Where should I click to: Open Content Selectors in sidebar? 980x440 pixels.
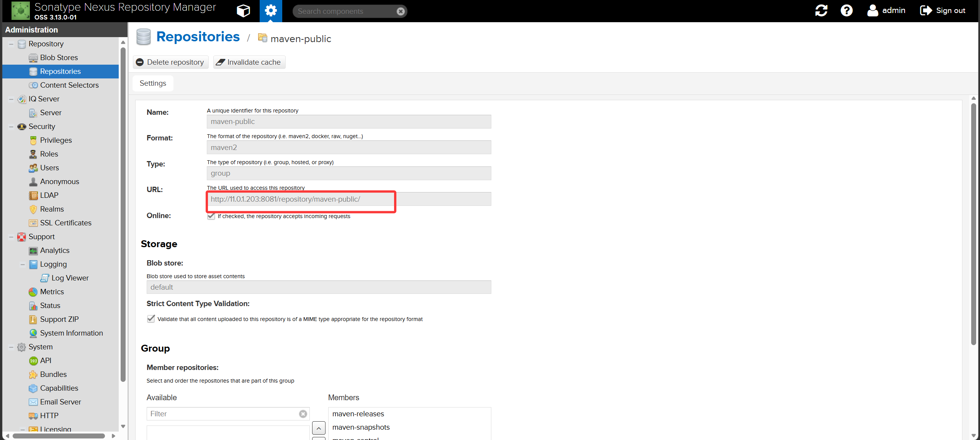(x=69, y=85)
